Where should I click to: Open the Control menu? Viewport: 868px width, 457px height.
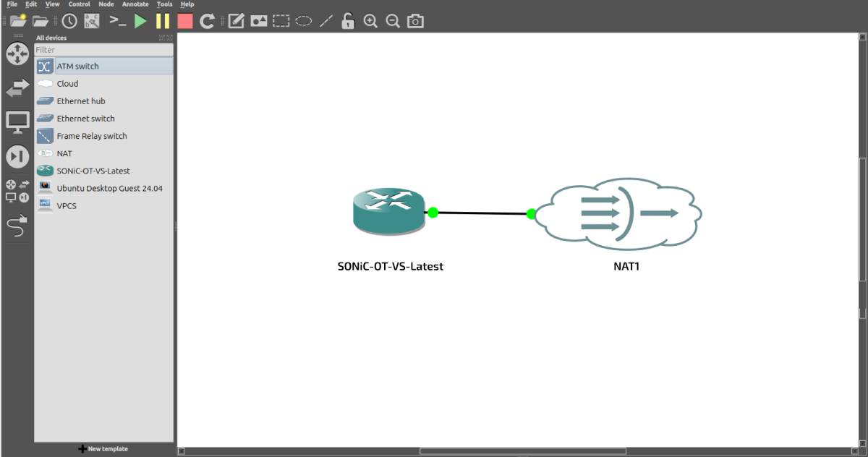click(x=79, y=4)
